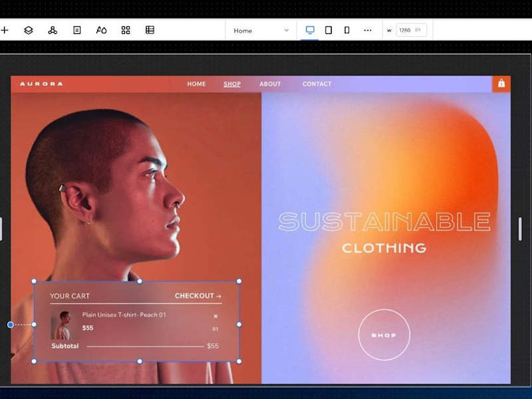
Task: Open the Theme Manager text-and-color icon
Action: [101, 30]
